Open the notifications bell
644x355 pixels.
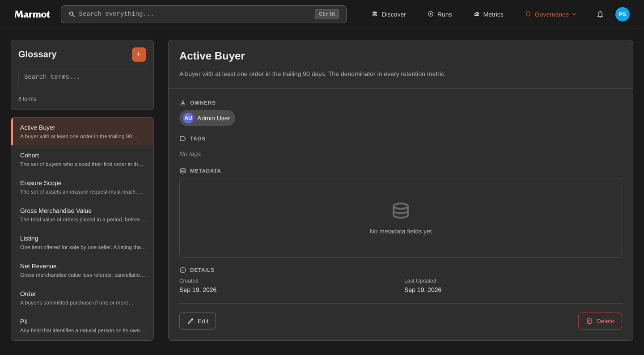coord(600,14)
